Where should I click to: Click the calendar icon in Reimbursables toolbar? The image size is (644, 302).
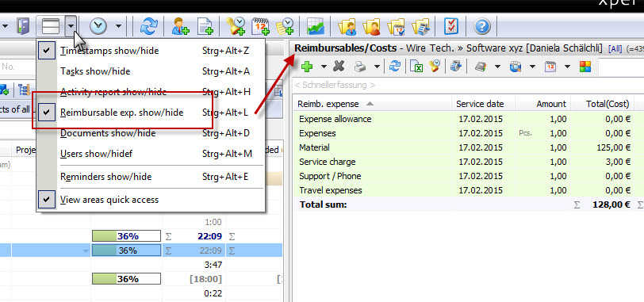pyautogui.click(x=550, y=67)
